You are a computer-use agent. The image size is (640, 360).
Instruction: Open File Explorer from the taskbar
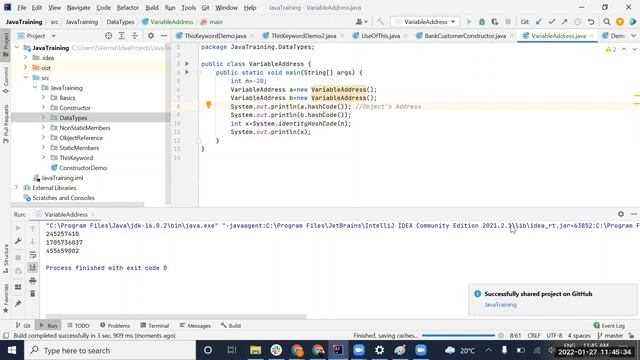tap(256, 350)
